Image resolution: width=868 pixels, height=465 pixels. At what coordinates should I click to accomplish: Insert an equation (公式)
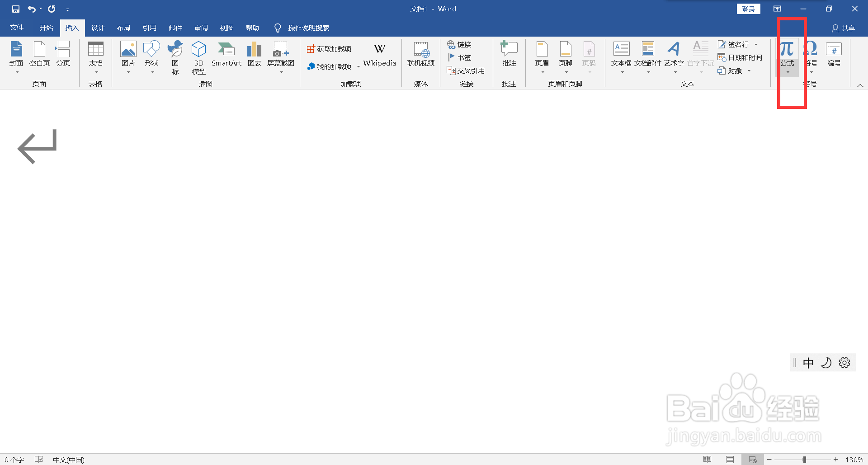coord(787,57)
